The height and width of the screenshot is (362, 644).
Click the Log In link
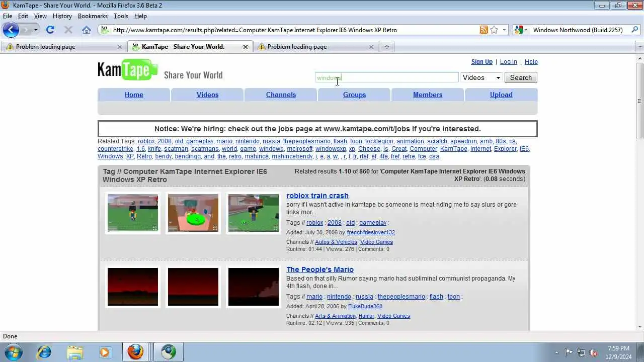[508, 62]
